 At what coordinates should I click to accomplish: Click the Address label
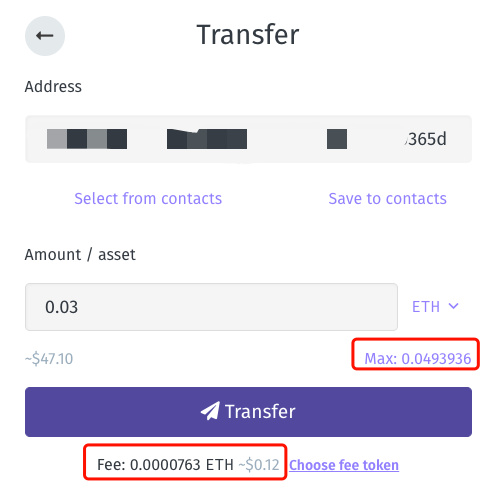pos(53,87)
